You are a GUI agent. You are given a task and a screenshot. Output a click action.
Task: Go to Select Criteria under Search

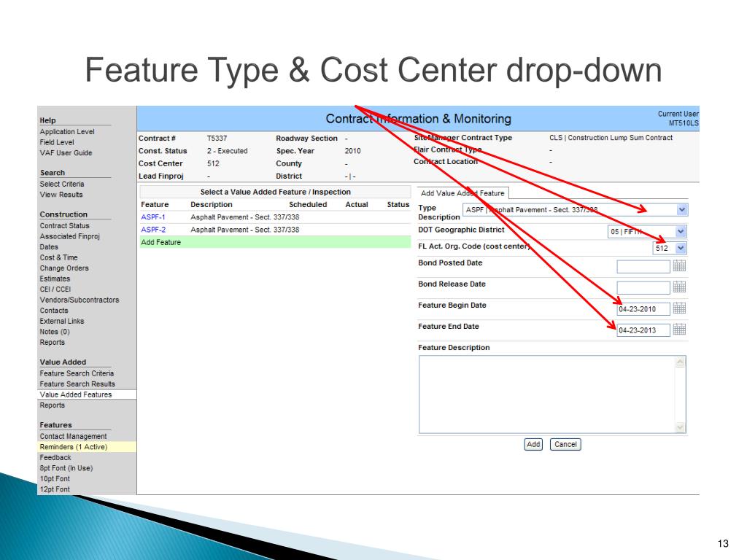[x=62, y=184]
